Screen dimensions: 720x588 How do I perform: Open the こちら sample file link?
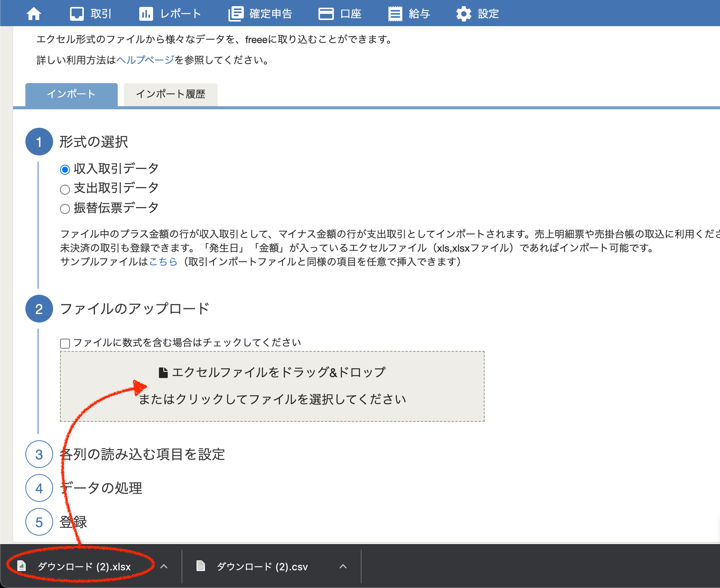click(x=163, y=262)
